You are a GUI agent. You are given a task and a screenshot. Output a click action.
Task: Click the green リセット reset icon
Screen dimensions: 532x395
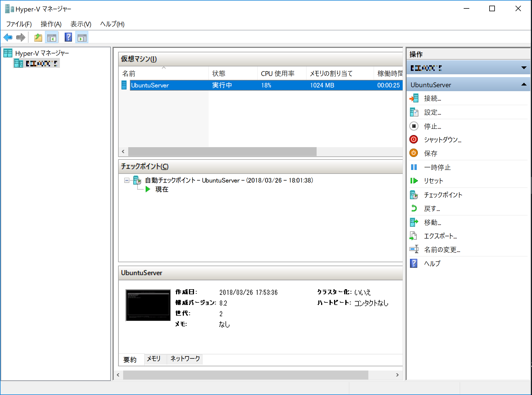(414, 181)
